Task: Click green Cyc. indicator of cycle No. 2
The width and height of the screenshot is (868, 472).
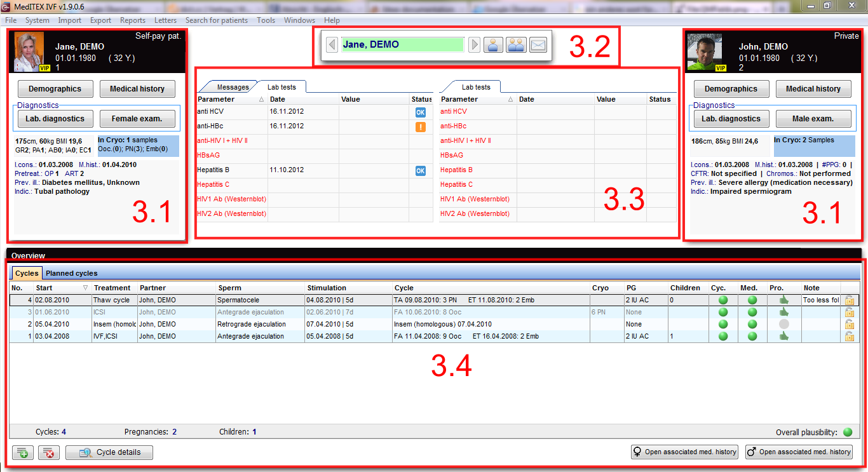Action: (x=723, y=324)
